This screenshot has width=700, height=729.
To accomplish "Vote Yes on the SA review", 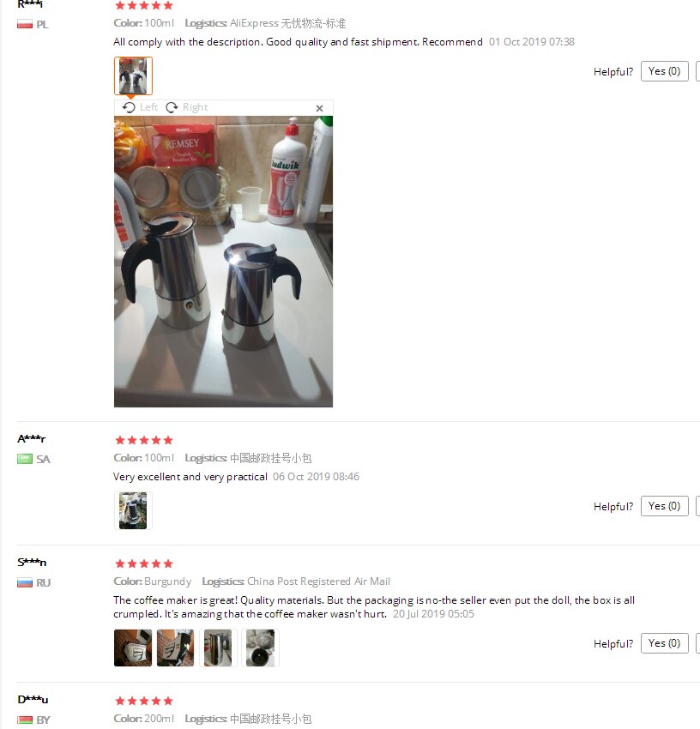I will pyautogui.click(x=664, y=506).
